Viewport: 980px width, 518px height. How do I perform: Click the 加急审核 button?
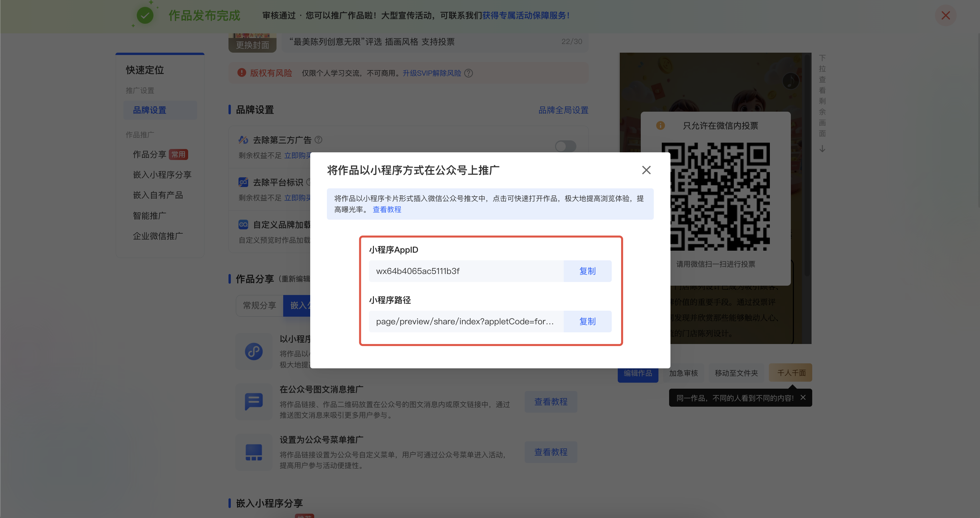(x=684, y=373)
